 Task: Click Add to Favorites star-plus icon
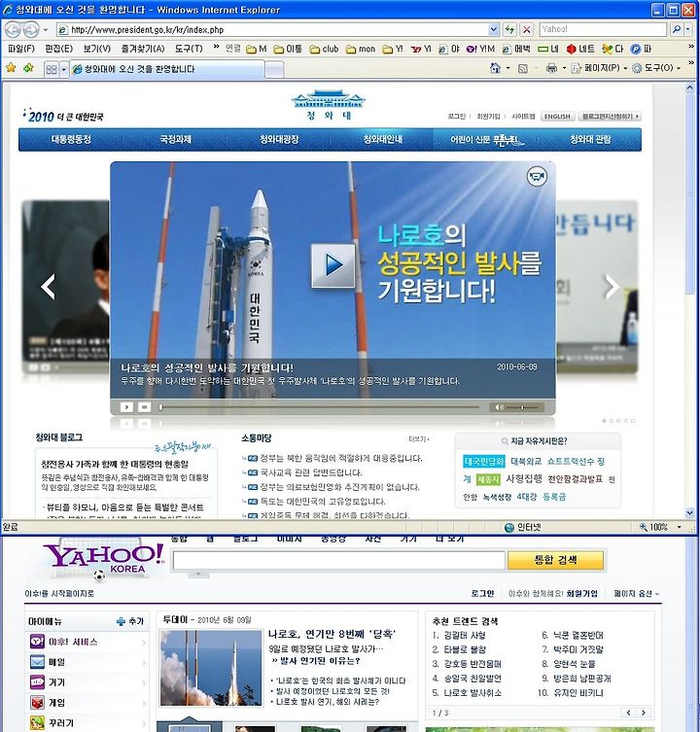coord(28,68)
